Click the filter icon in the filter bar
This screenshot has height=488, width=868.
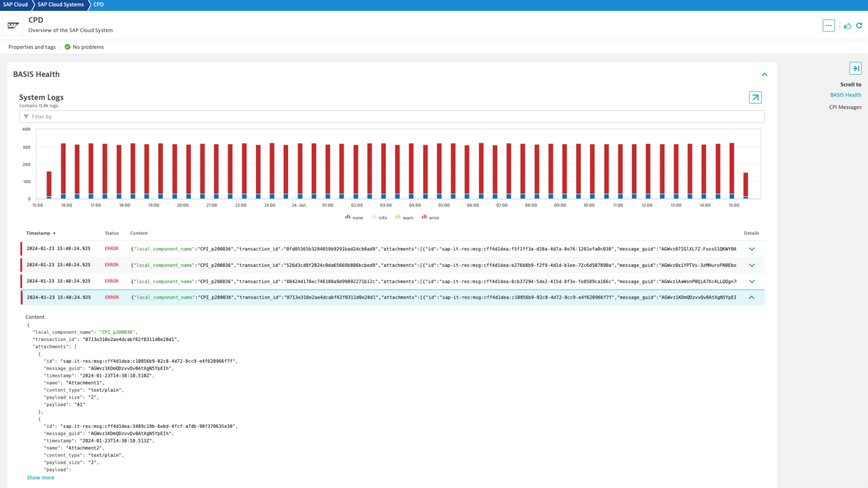point(27,116)
